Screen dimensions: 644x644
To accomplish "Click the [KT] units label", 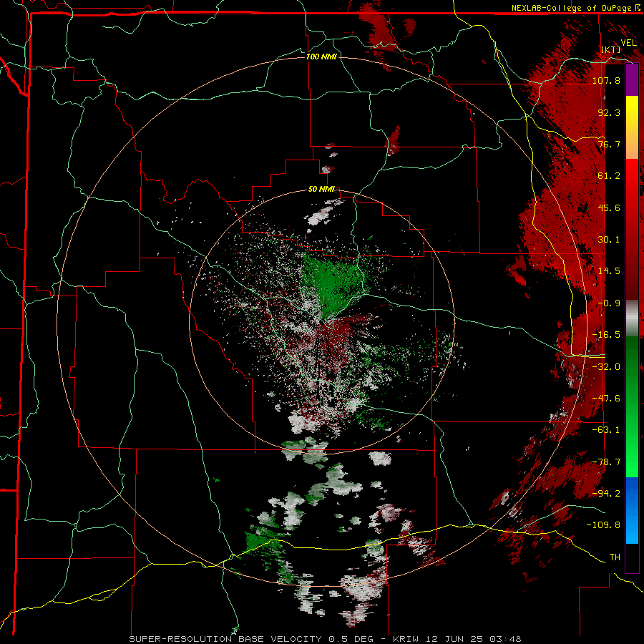I will (x=611, y=49).
